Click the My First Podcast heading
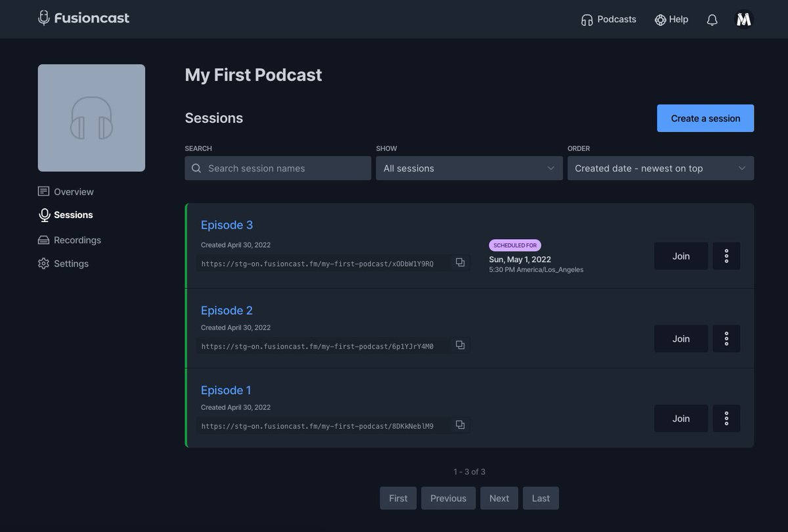Screen dimensions: 788x532 click(x=253, y=75)
